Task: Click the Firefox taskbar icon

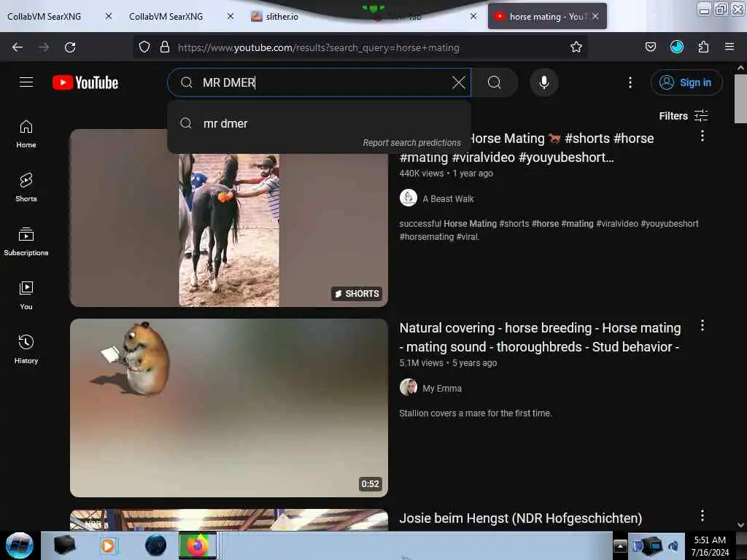Action: coord(197,545)
